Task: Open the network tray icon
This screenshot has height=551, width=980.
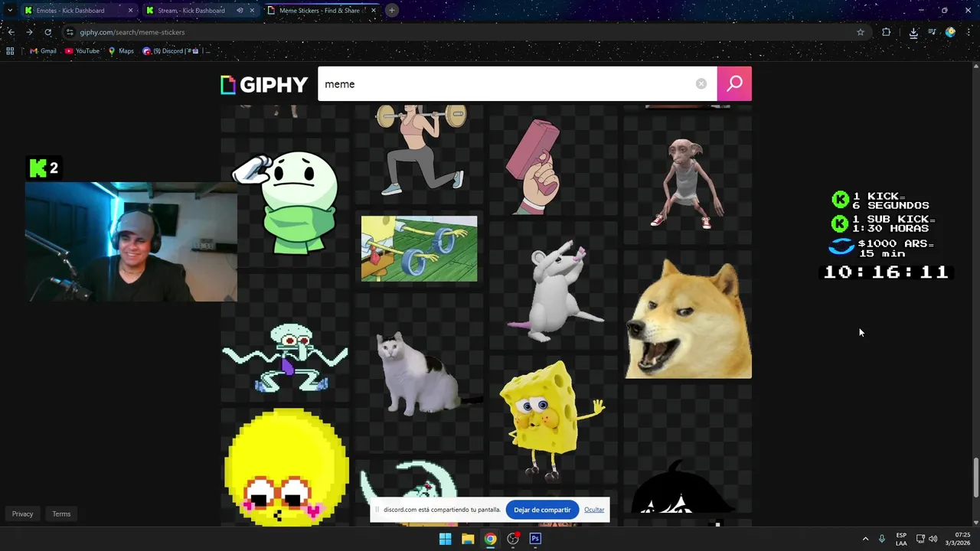Action: (x=920, y=539)
